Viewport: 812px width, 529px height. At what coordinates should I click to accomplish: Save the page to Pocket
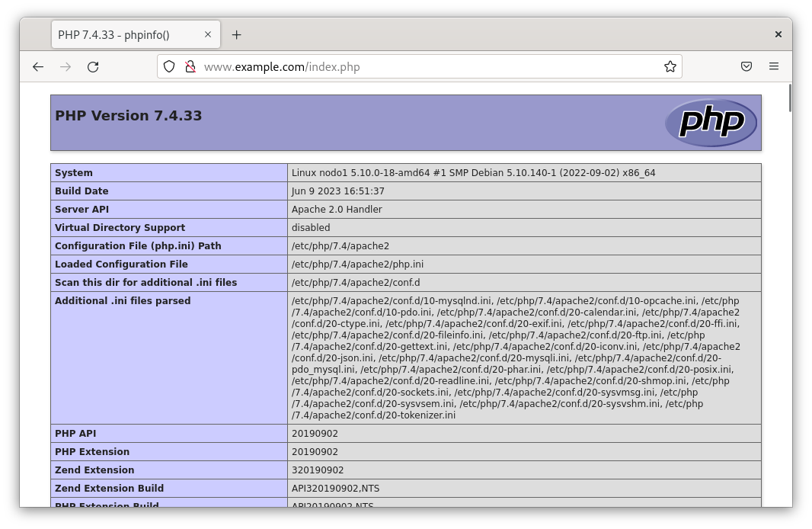(x=746, y=67)
